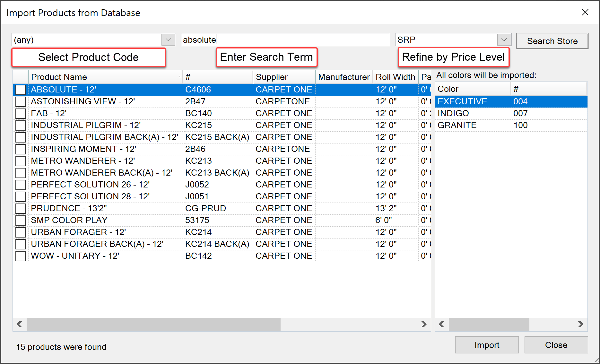
Task: Check the ASTONISHING VIEW - 12' checkbox
Action: [21, 101]
